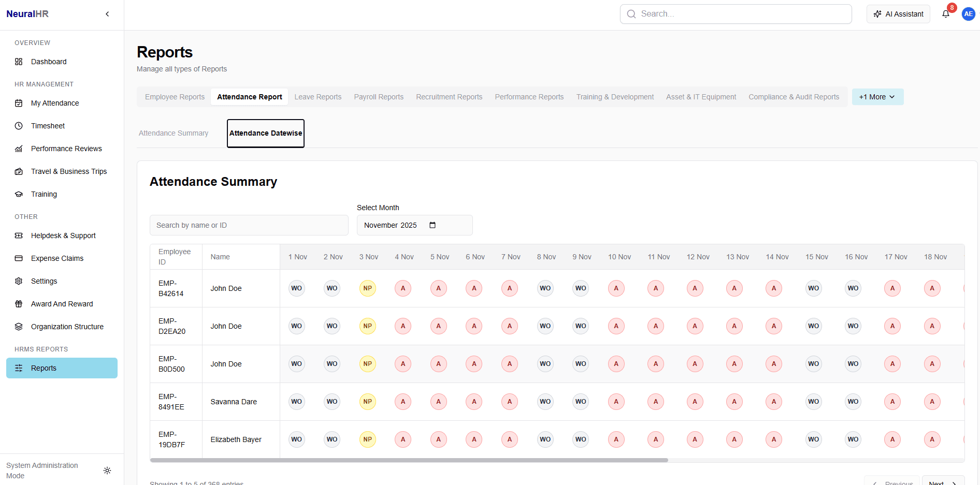Switch to Training & Development tab
This screenshot has height=485, width=980.
pos(615,97)
